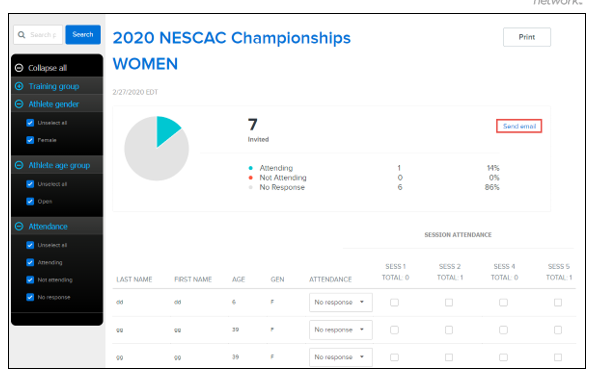
Task: Click the blue Search button
Action: (x=83, y=35)
